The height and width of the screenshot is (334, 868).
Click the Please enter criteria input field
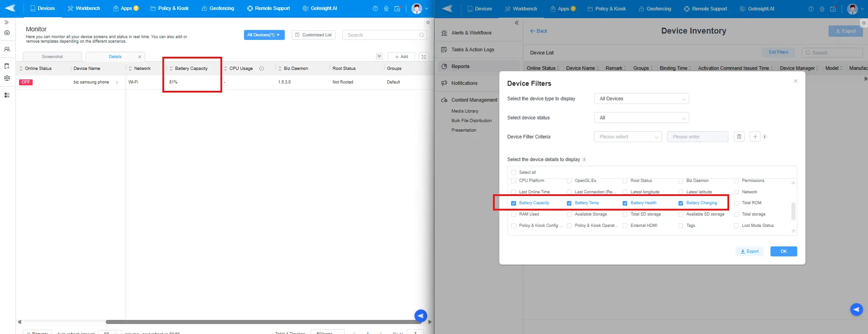pyautogui.click(x=697, y=137)
